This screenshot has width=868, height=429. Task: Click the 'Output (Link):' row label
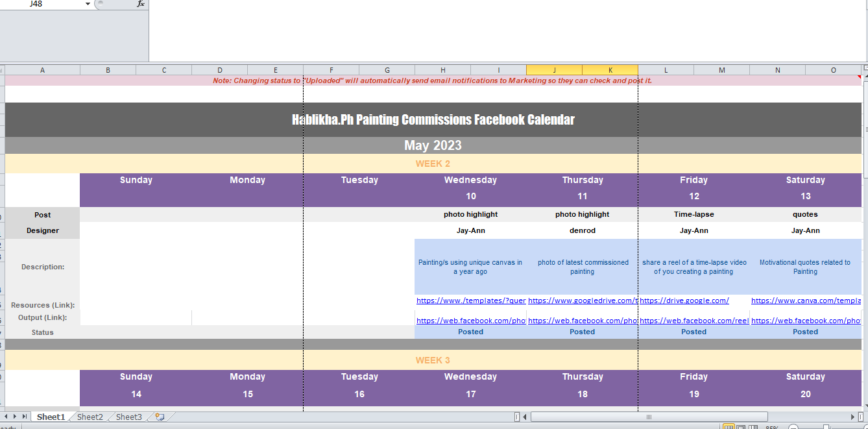click(x=43, y=317)
